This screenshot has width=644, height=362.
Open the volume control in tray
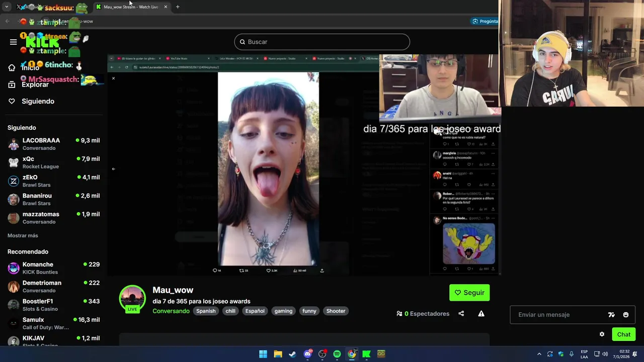[x=605, y=354]
